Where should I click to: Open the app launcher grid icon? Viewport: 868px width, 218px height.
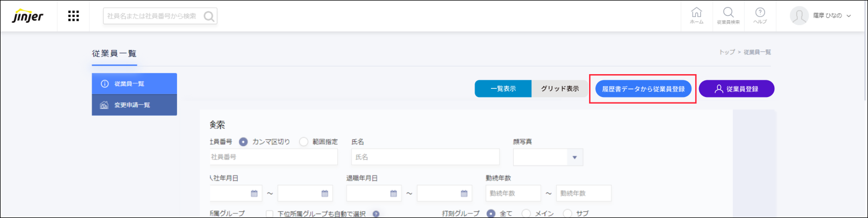(x=74, y=16)
